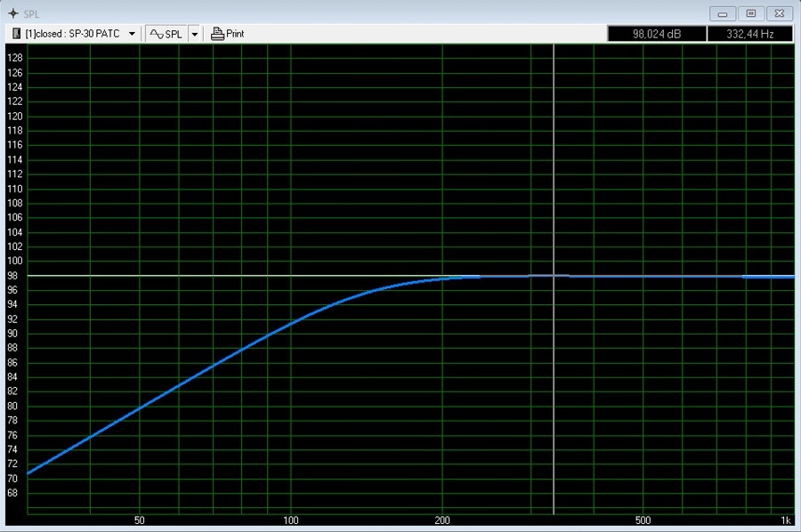The image size is (801, 532).
Task: Click the 128 dB axis label
Action: pyautogui.click(x=15, y=58)
